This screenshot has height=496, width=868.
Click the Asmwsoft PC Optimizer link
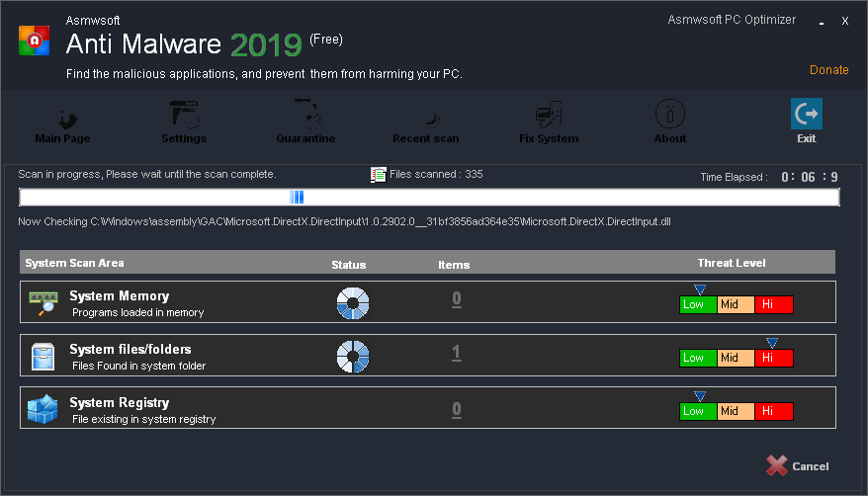732,20
